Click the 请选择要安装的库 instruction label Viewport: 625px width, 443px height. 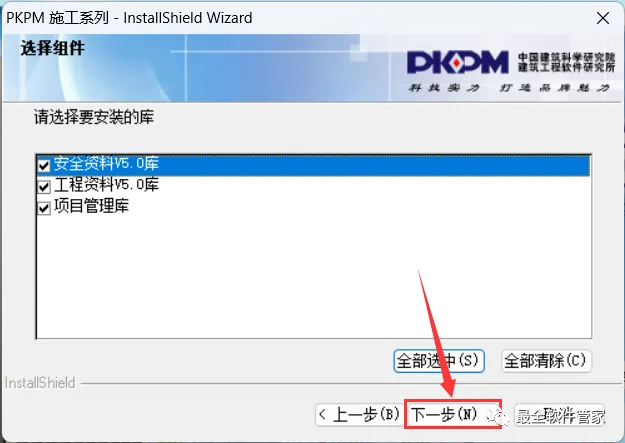[94, 117]
